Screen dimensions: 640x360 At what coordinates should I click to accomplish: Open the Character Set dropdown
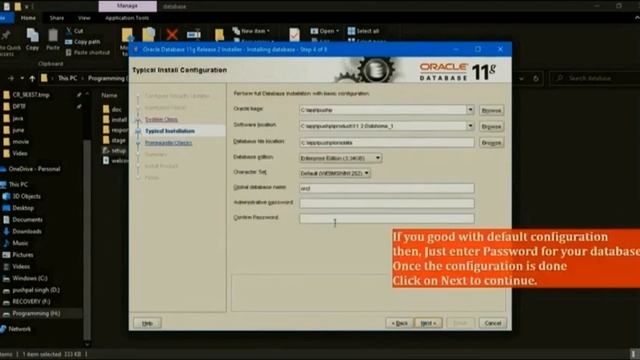(x=335, y=173)
